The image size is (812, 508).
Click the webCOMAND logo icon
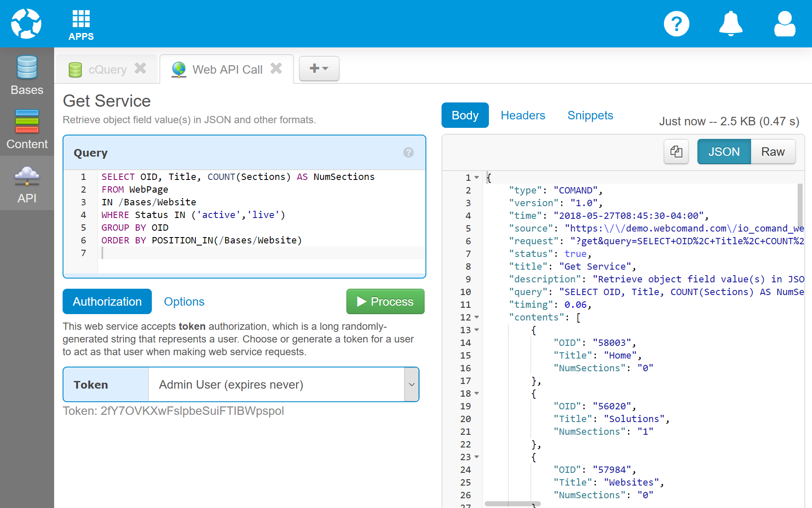(x=26, y=24)
